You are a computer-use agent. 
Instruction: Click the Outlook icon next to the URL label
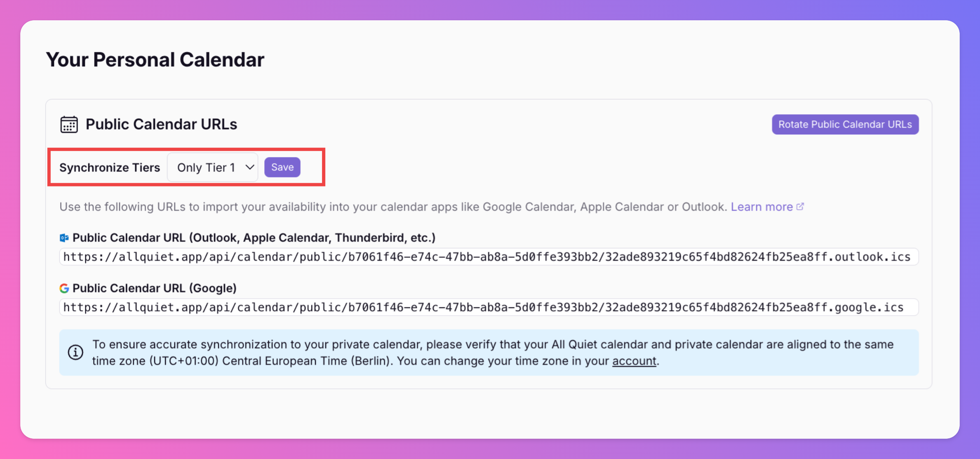[x=64, y=238]
